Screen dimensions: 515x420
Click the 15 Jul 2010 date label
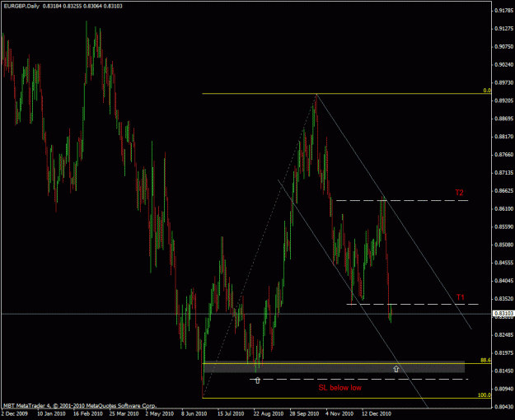[x=231, y=413]
